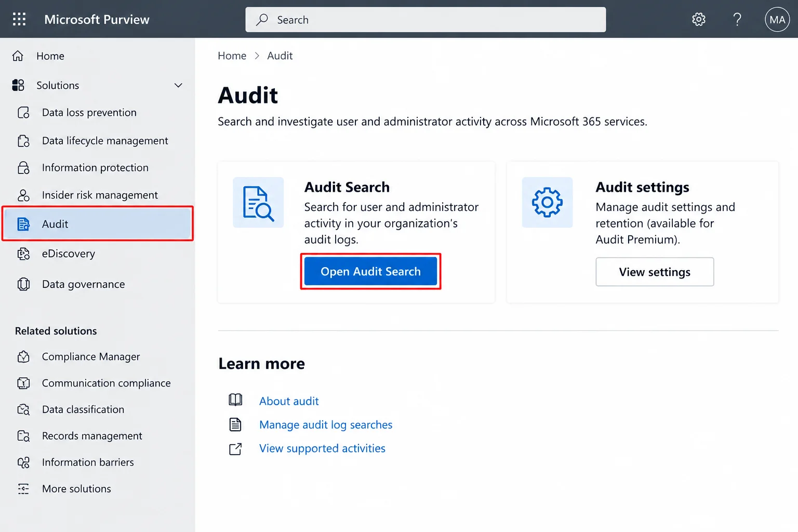This screenshot has height=532, width=798.
Task: Click the Information protection lock icon
Action: [23, 168]
